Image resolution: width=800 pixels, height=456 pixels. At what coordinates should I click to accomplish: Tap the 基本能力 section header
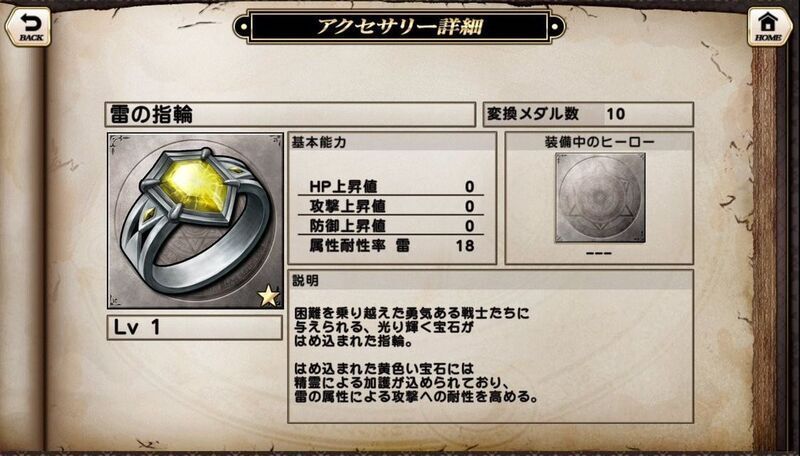point(392,142)
